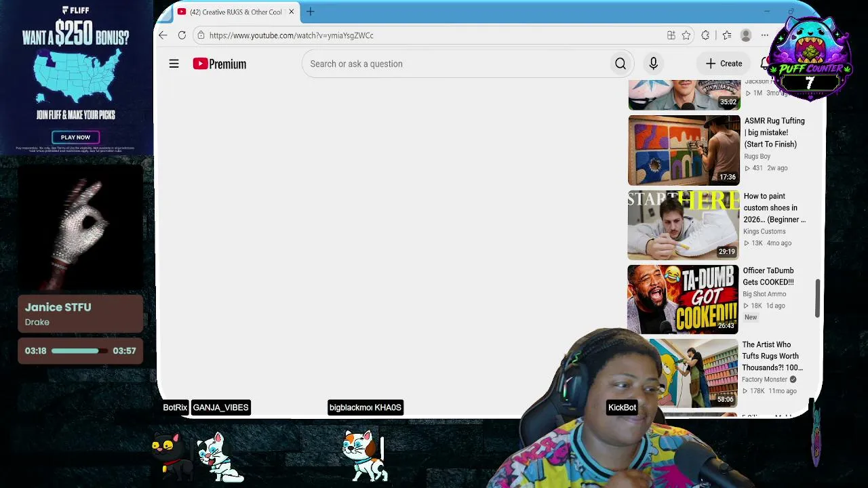Click the Drake artist name
The height and width of the screenshot is (488, 868).
37,322
